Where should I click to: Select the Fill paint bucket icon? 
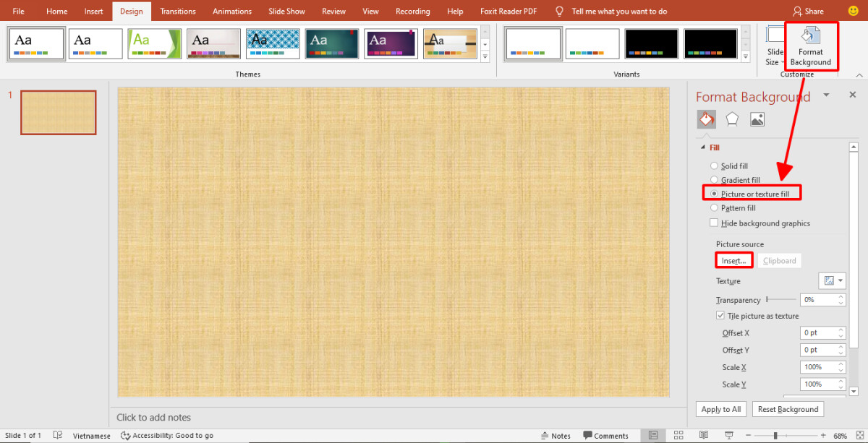click(706, 119)
